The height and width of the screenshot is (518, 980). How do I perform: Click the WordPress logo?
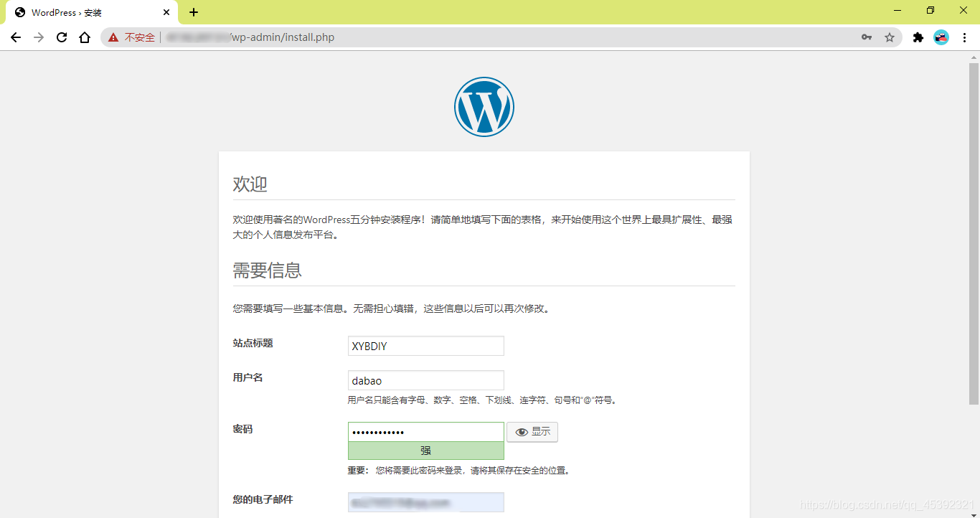(484, 107)
